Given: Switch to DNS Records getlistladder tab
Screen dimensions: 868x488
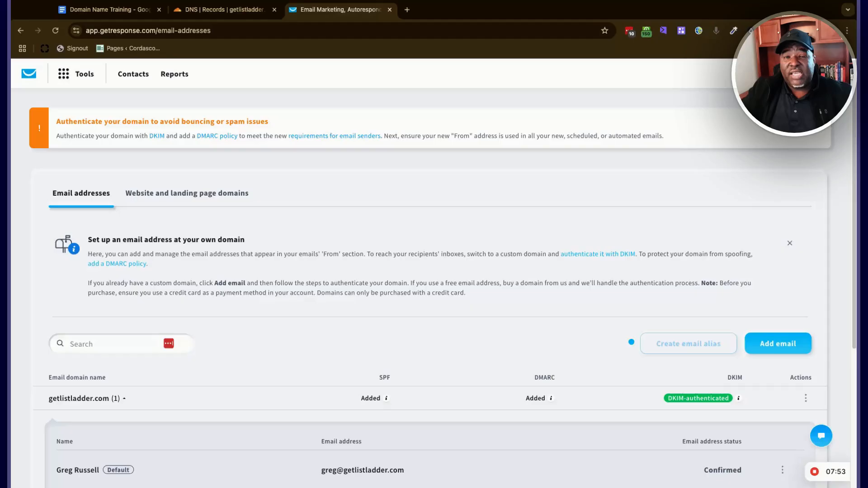Looking at the screenshot, I should pyautogui.click(x=225, y=9).
